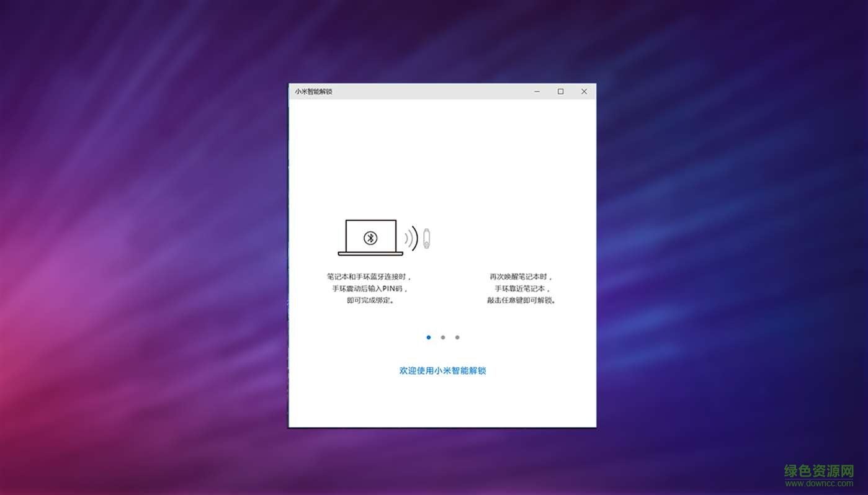Viewport: 868px width, 495px height.
Task: Click the Mi Band icon in the illustration
Action: [x=426, y=238]
